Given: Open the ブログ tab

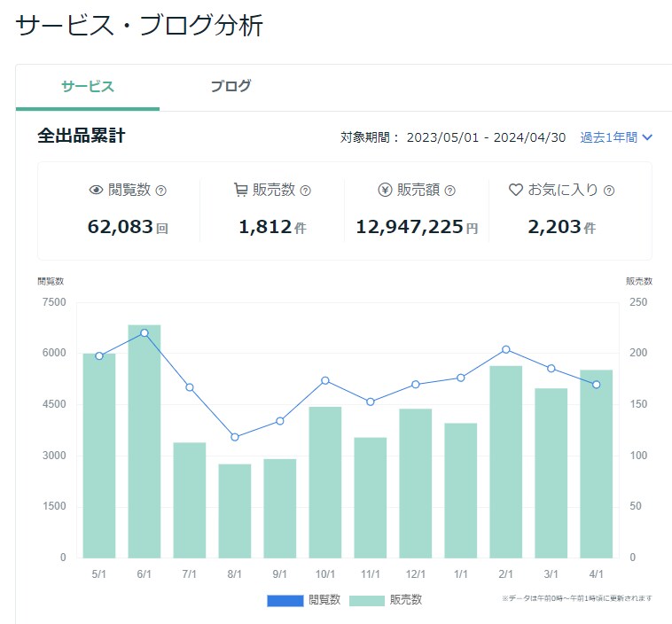Looking at the screenshot, I should 231,87.
